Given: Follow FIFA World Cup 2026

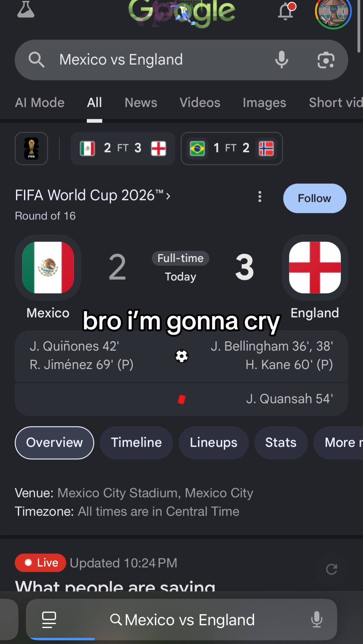Looking at the screenshot, I should pos(314,198).
